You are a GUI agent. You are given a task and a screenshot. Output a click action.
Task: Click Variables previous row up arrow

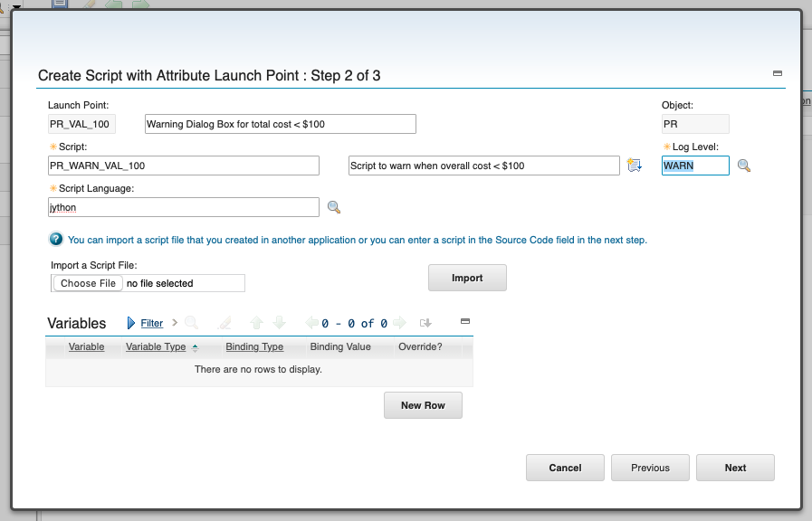pos(256,323)
